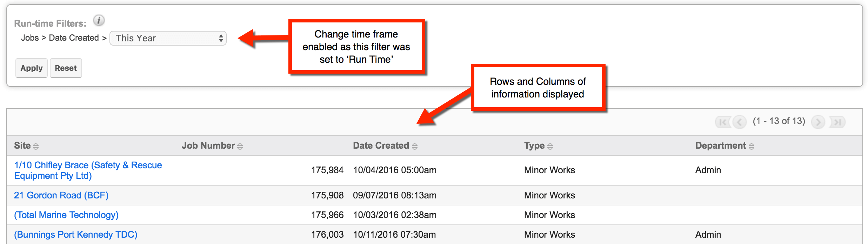Click date 10/04/2016 05:00am
868x244 pixels.
[395, 170]
